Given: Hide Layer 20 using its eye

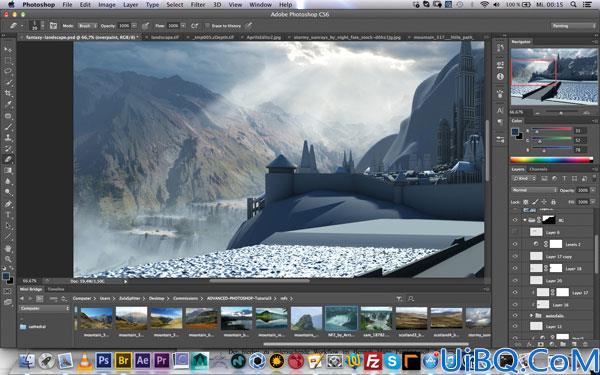Looking at the screenshot, I should pyautogui.click(x=515, y=280).
